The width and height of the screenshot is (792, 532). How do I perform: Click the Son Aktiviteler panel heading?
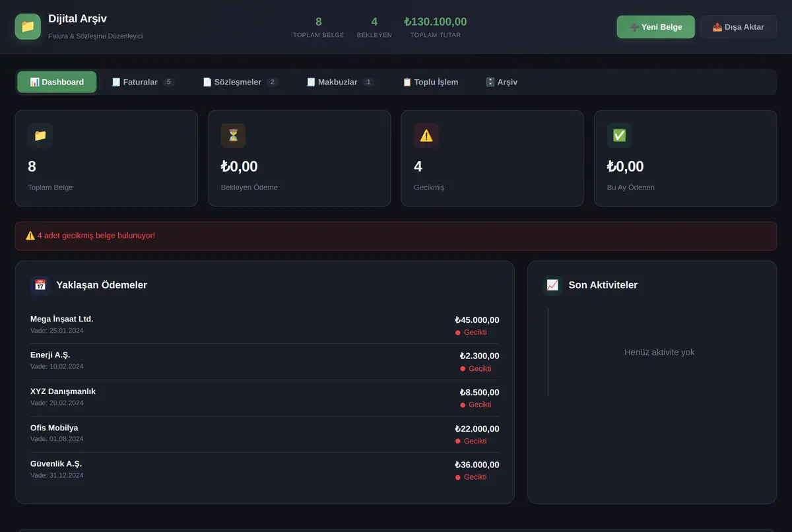click(x=603, y=285)
